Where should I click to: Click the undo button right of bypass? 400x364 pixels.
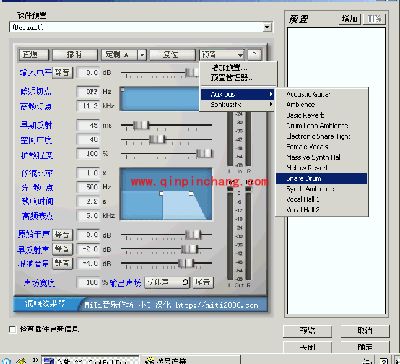coord(75,55)
